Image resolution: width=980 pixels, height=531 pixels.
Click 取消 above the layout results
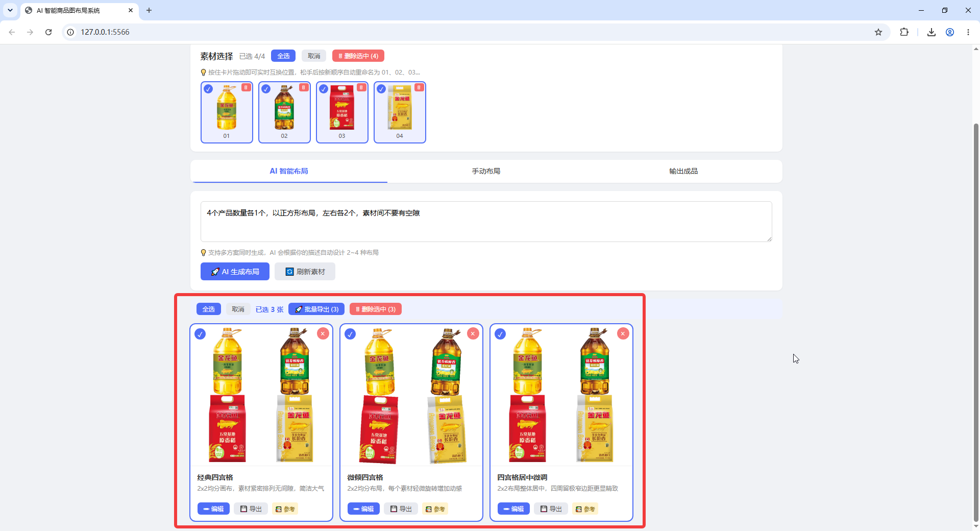[238, 309]
